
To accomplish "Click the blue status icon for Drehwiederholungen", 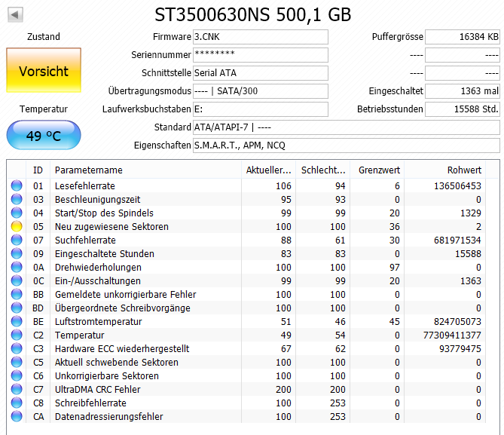I will [17, 267].
